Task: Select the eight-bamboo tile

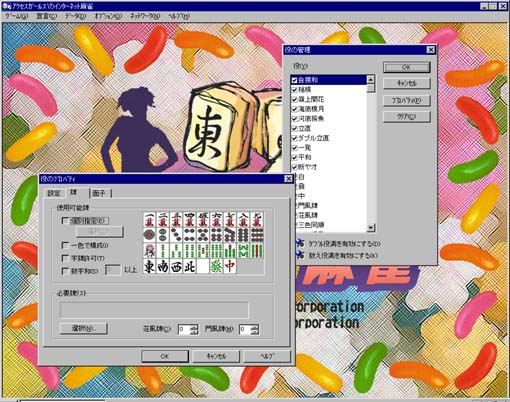Action: [x=244, y=251]
